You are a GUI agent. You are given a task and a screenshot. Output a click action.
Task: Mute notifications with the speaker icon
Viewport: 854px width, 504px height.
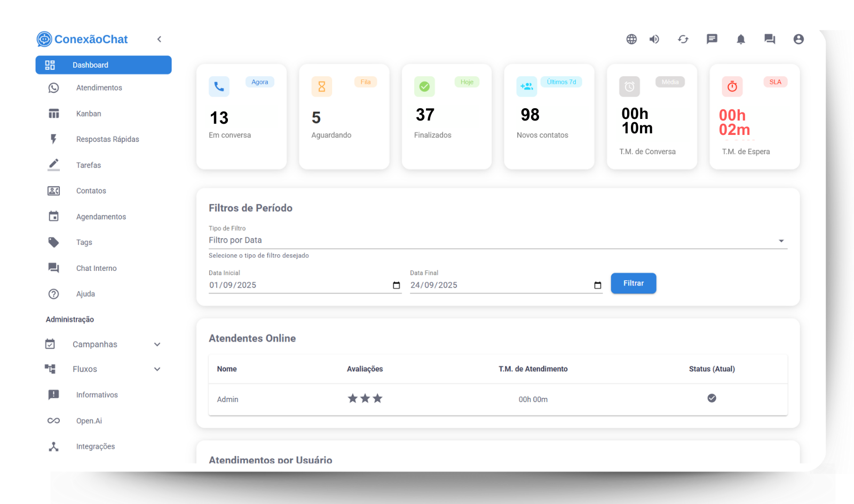point(654,39)
